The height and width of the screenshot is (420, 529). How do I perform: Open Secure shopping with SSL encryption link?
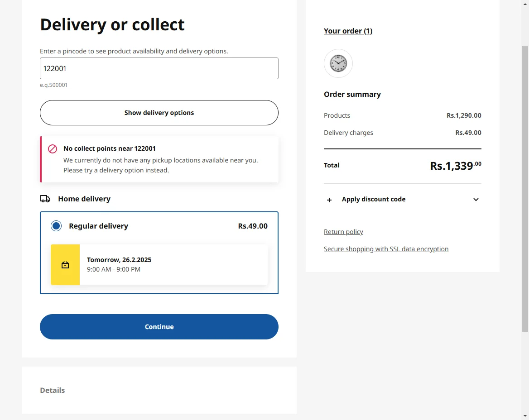point(386,249)
